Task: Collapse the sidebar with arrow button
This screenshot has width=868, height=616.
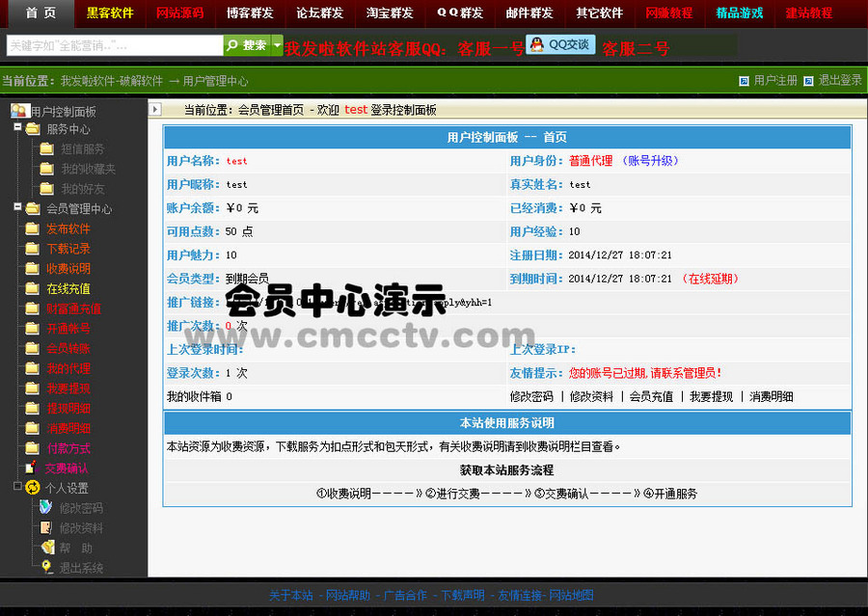Action: [x=155, y=110]
